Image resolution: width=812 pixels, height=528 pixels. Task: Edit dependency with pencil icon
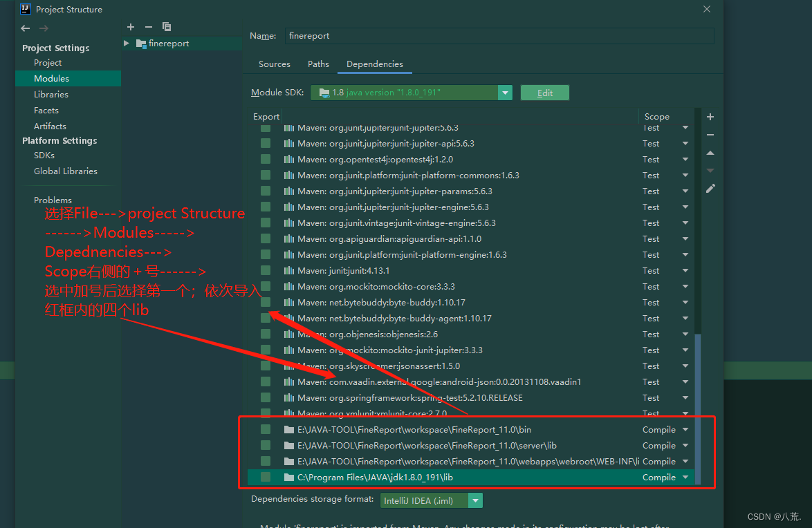coord(710,189)
